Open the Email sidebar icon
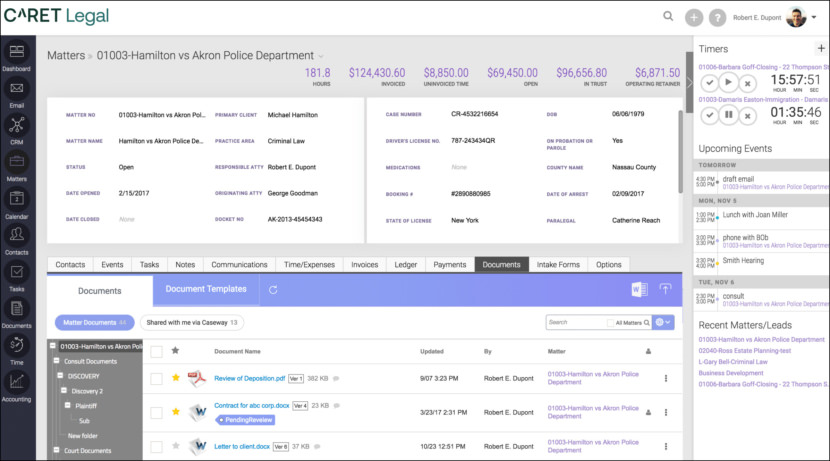 click(x=16, y=88)
